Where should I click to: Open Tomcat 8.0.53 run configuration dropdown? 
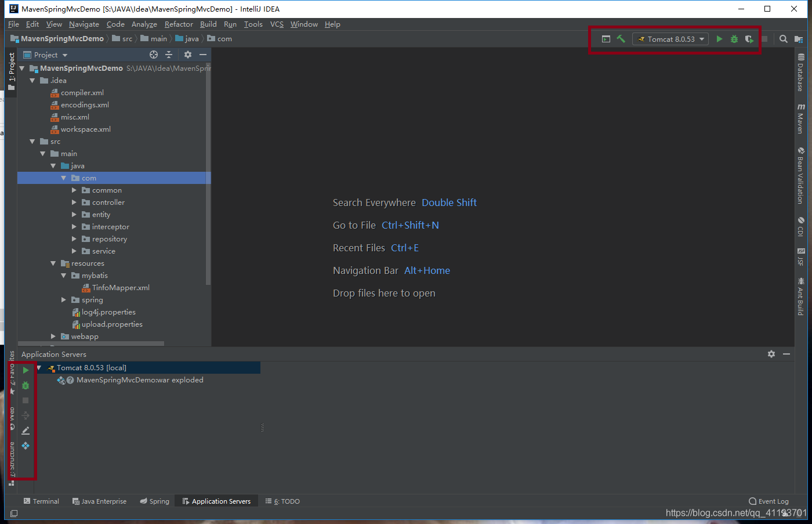670,39
